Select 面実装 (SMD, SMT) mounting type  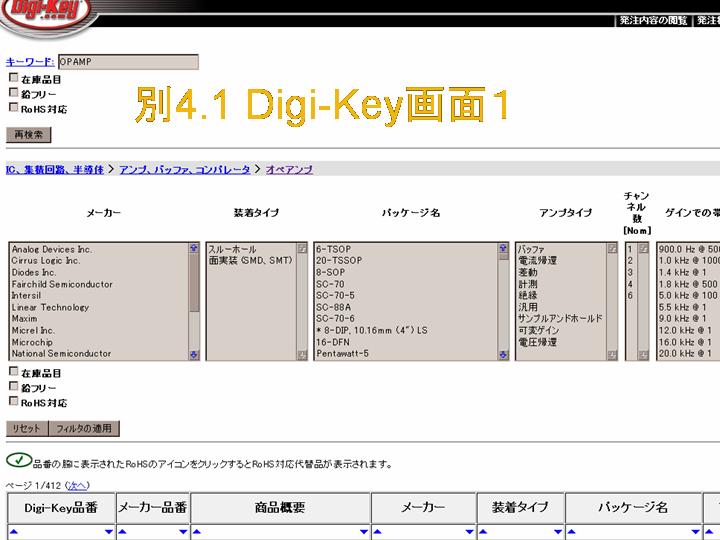pos(252,260)
